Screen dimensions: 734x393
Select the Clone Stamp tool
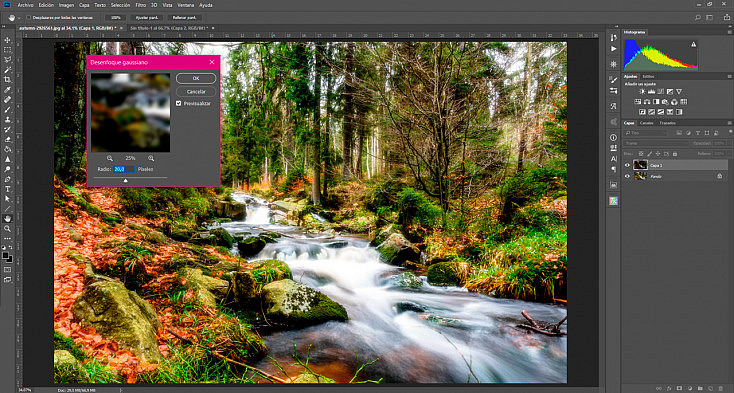click(7, 119)
